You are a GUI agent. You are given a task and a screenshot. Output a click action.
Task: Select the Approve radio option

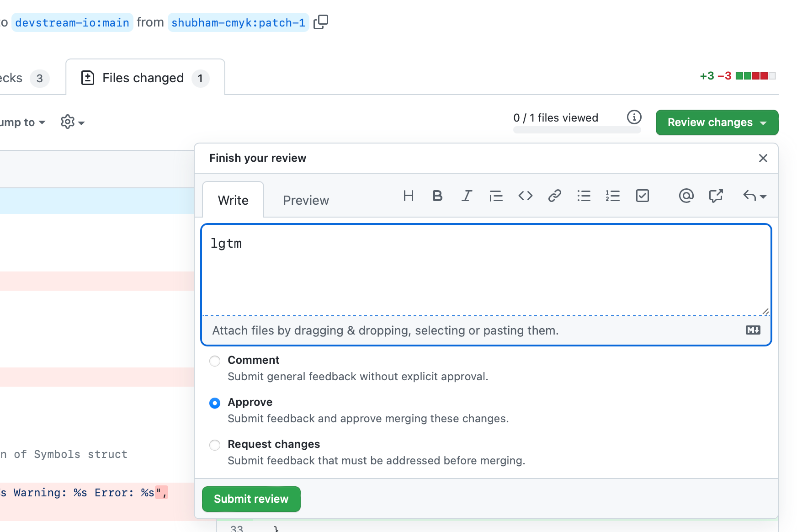(x=215, y=403)
